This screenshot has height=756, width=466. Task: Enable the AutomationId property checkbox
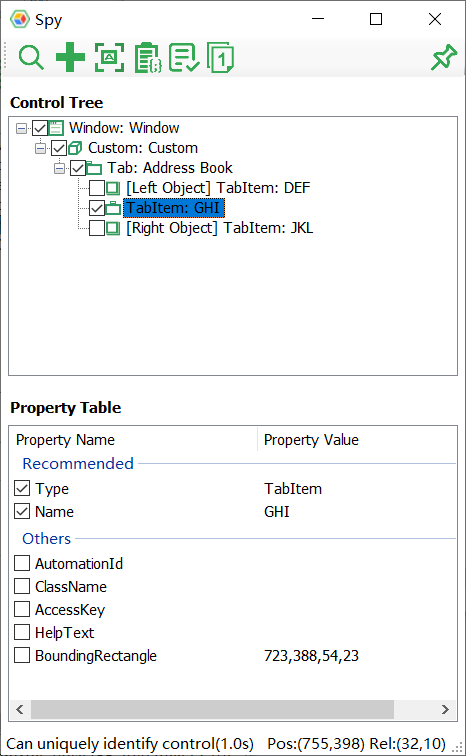point(22,563)
